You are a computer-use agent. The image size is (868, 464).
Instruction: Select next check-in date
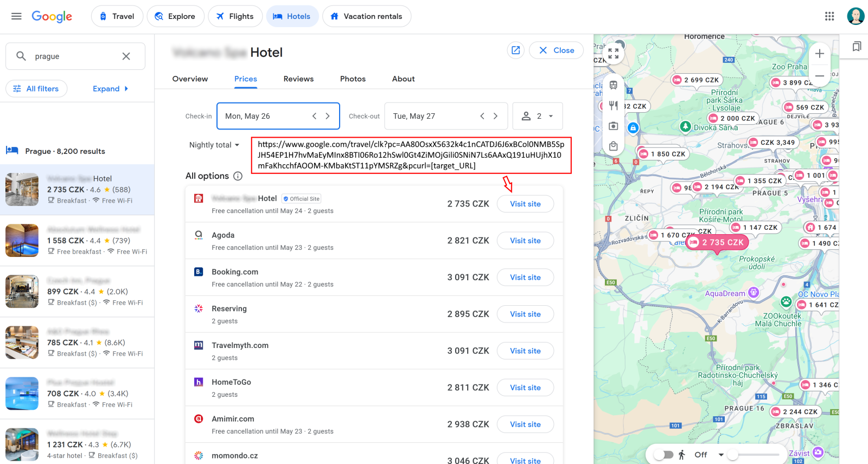328,116
